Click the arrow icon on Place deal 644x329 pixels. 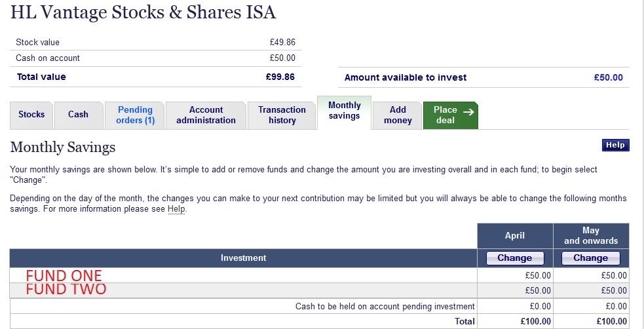coord(468,111)
